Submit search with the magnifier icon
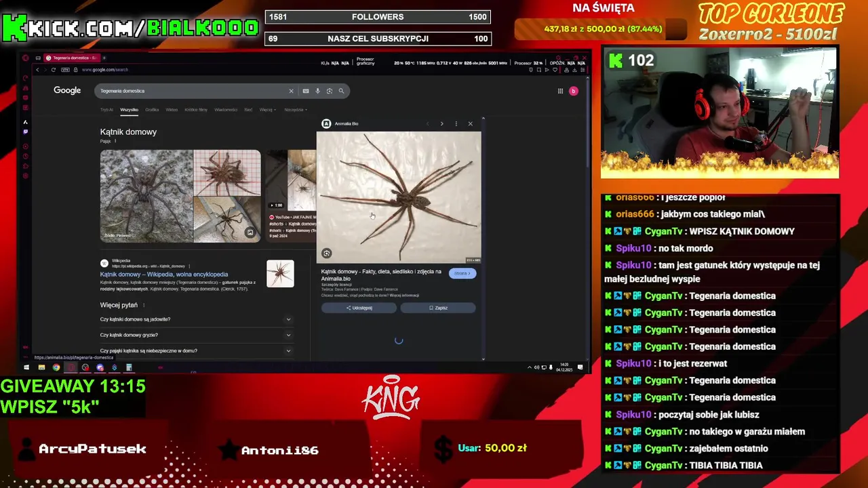The height and width of the screenshot is (488, 868). pyautogui.click(x=341, y=91)
